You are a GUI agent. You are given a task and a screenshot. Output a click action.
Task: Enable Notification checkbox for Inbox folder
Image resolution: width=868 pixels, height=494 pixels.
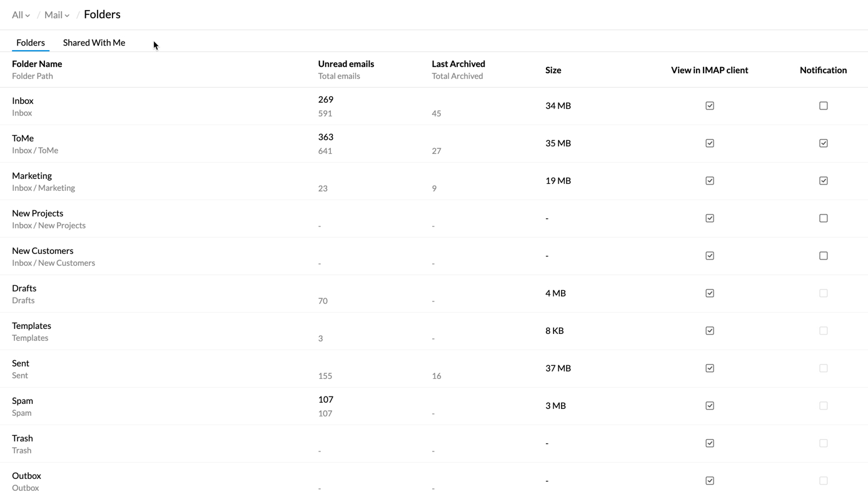click(x=823, y=106)
